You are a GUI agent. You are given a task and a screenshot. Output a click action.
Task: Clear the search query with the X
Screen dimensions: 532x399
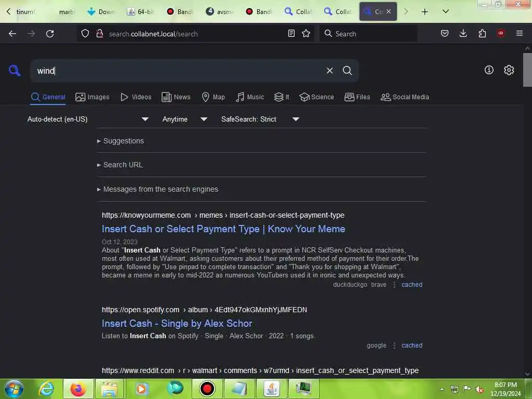(329, 71)
